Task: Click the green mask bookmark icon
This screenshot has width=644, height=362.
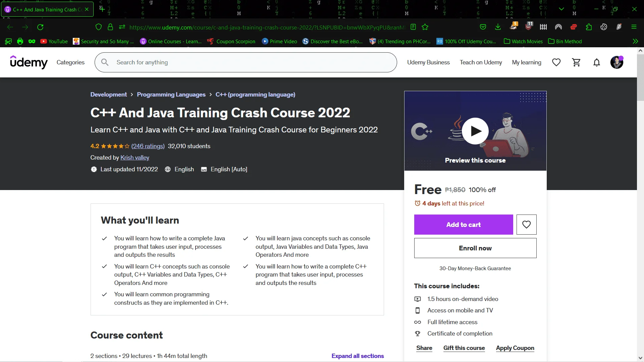Action: point(32,42)
